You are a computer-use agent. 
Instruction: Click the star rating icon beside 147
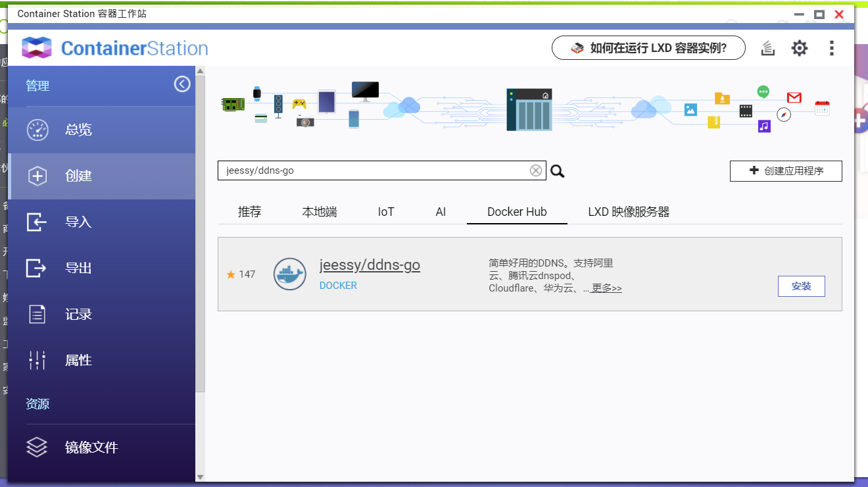tap(231, 274)
